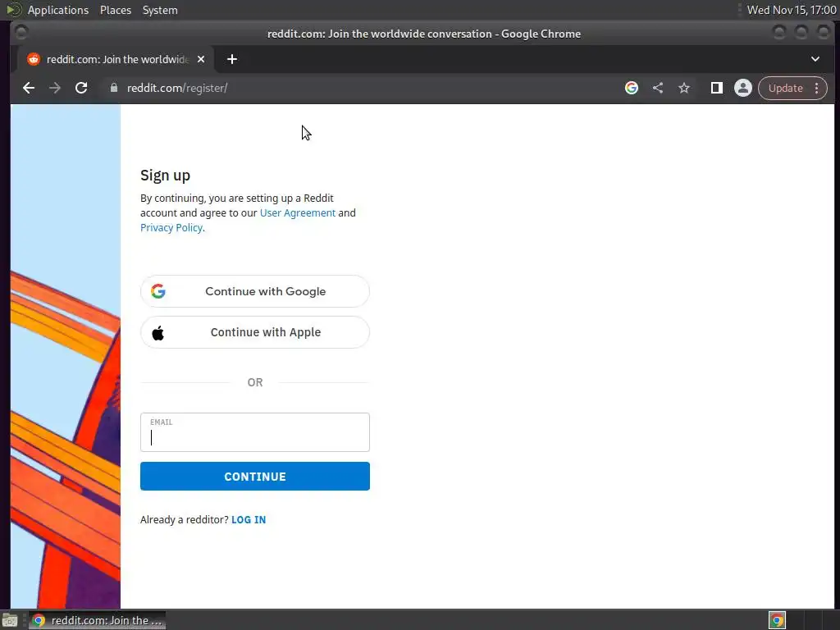Click the Google logo in Continue with Google
This screenshot has height=630, width=840.
point(158,291)
